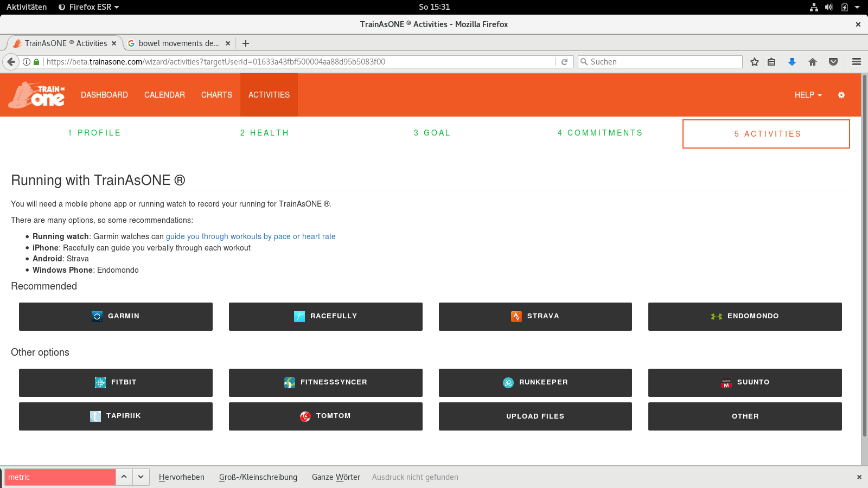This screenshot has height=488, width=868.
Task: Click the volume icon in top bar
Action: click(x=828, y=7)
